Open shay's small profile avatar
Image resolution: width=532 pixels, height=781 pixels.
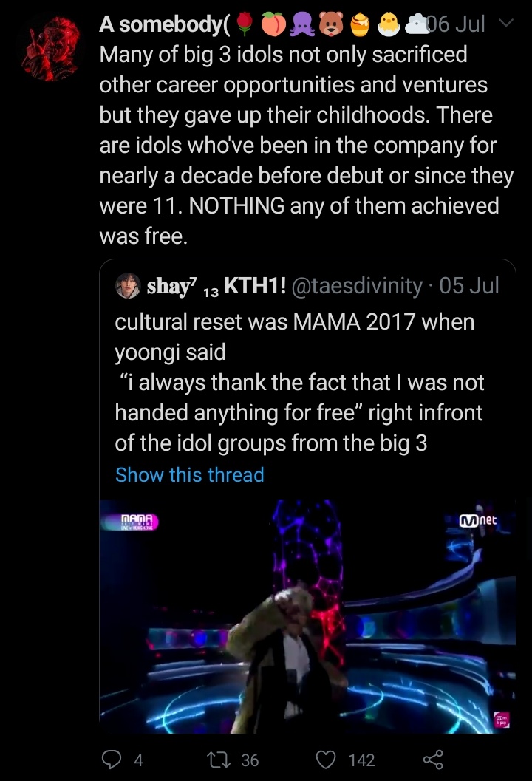tap(128, 285)
